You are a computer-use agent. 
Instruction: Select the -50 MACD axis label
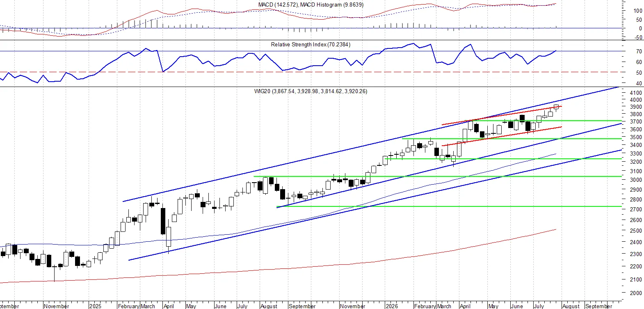638,38
